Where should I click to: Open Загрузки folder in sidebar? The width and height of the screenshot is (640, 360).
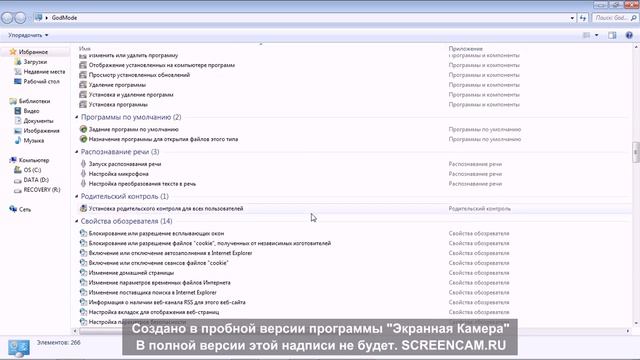pyautogui.click(x=35, y=62)
